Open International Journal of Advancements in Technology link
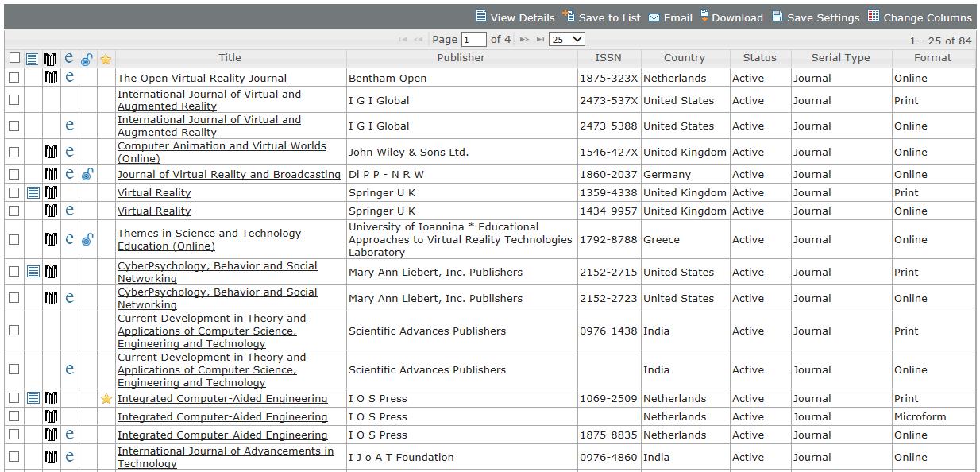 click(226, 457)
